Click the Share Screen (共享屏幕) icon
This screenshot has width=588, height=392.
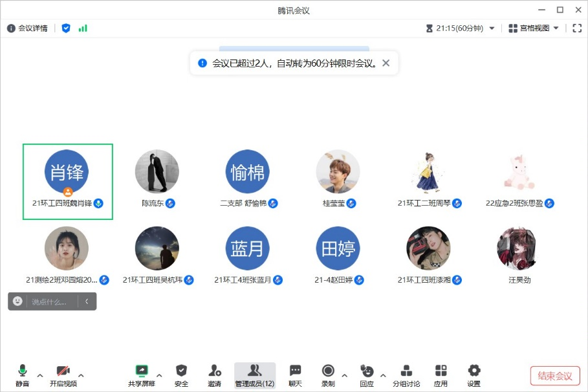(142, 371)
